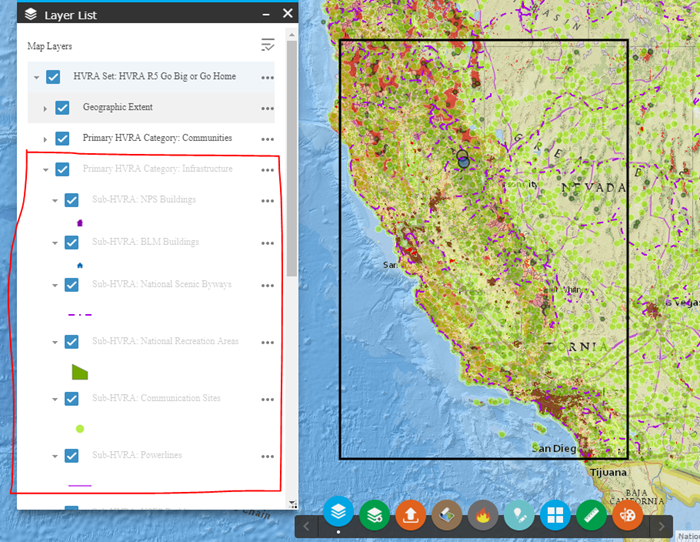The image size is (700, 542).
Task: Go to previous widget page arrow
Action: pyautogui.click(x=306, y=526)
